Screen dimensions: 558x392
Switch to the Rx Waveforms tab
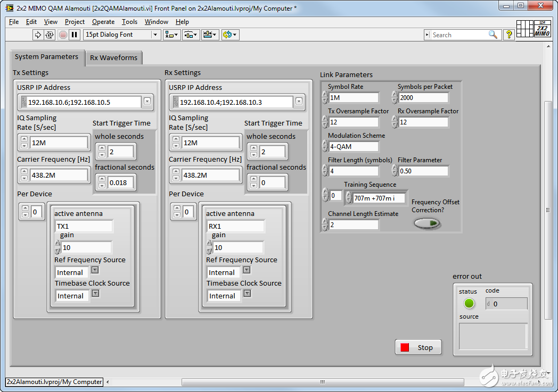(113, 57)
